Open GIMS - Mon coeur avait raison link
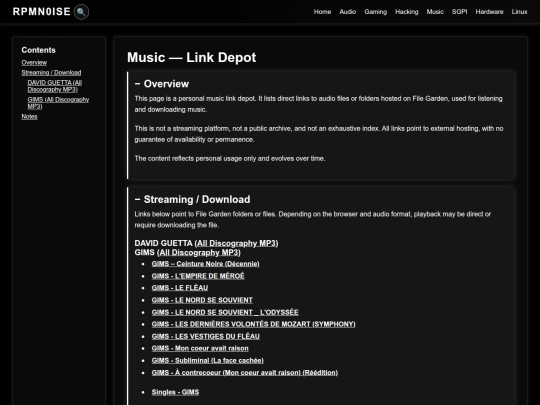 coord(200,348)
